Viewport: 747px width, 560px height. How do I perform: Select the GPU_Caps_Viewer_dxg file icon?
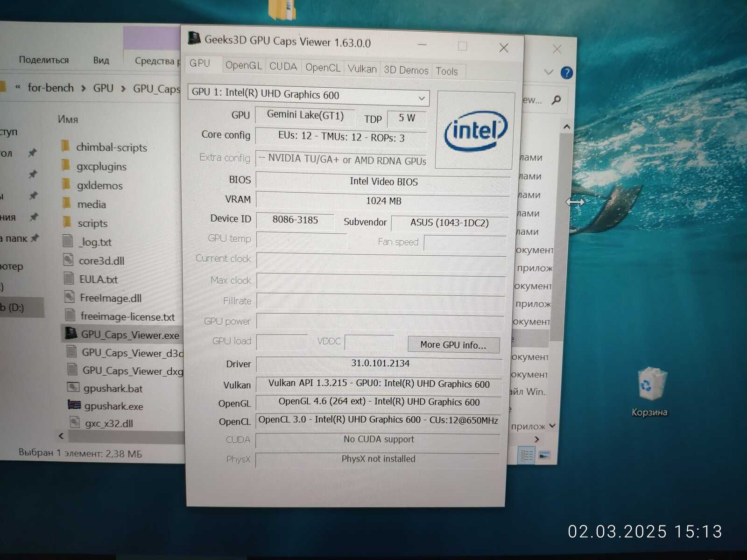72,370
